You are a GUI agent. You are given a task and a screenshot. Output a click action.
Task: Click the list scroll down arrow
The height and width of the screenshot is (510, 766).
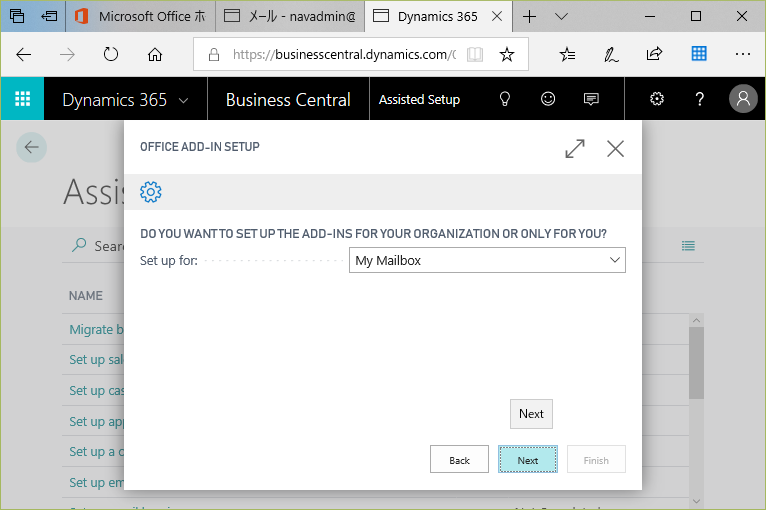tap(696, 501)
